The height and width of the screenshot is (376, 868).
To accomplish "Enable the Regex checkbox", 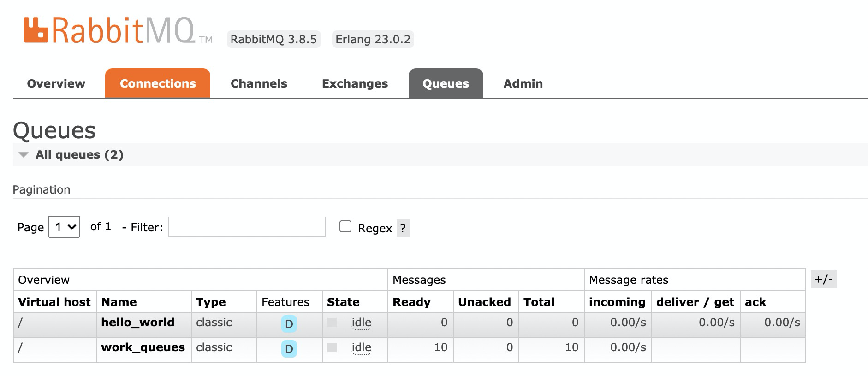I will (345, 226).
